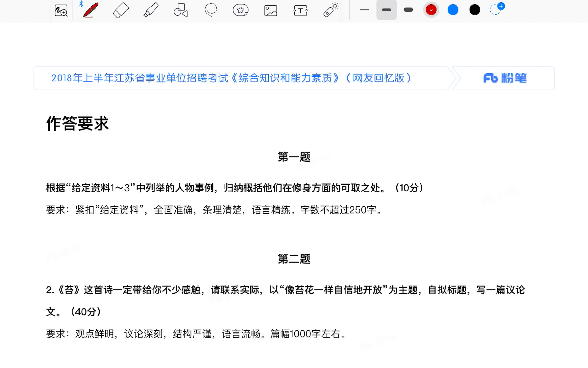This screenshot has height=368, width=588.
Task: Click the 粉笔 logo in header
Action: pyautogui.click(x=505, y=78)
